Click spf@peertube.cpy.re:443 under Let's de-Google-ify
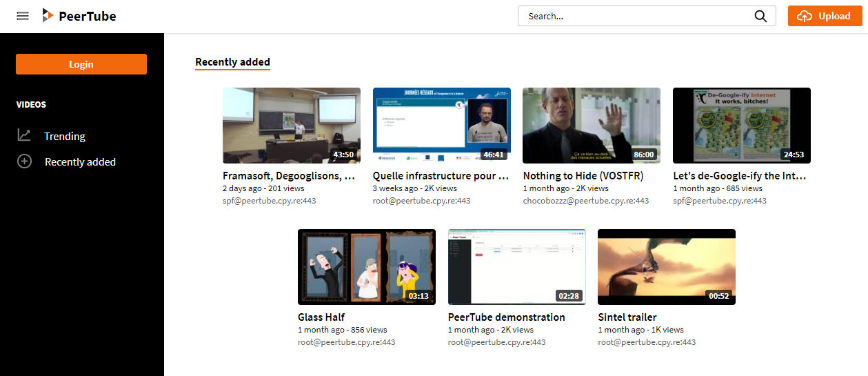 click(720, 201)
